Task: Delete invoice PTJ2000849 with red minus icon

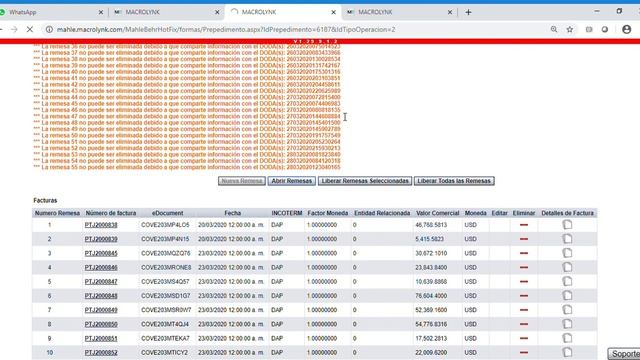Action: pyautogui.click(x=524, y=310)
